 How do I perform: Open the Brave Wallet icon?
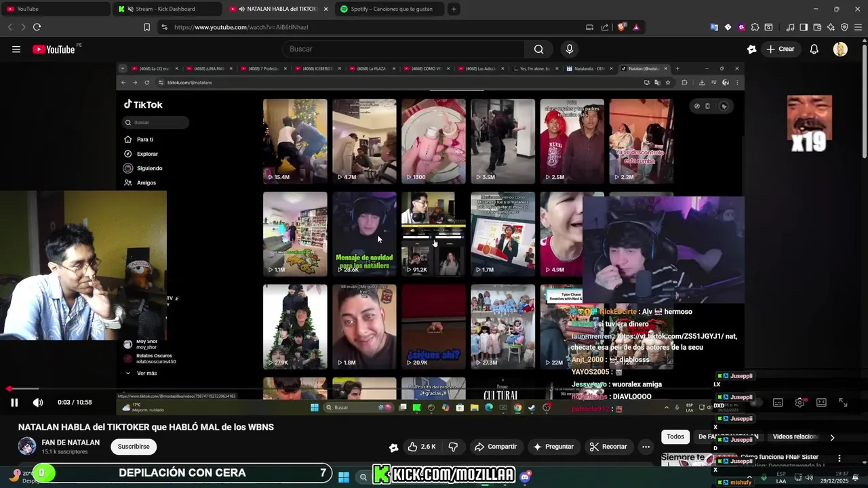pyautogui.click(x=817, y=27)
